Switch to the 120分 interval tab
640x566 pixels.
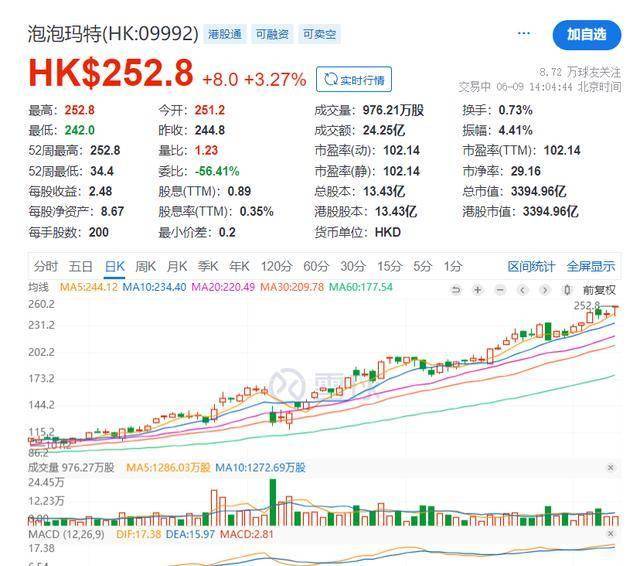tap(277, 266)
